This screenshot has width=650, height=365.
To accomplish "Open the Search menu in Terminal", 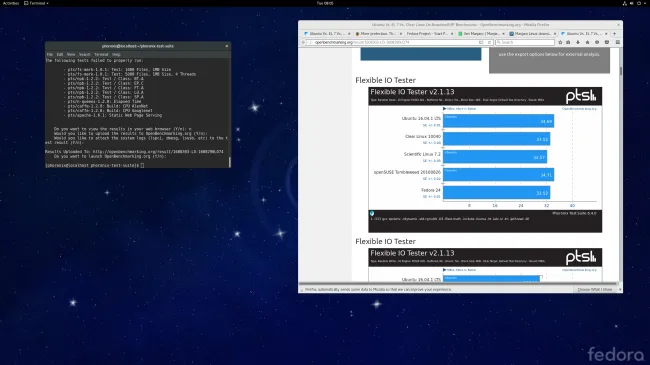I will [85, 54].
